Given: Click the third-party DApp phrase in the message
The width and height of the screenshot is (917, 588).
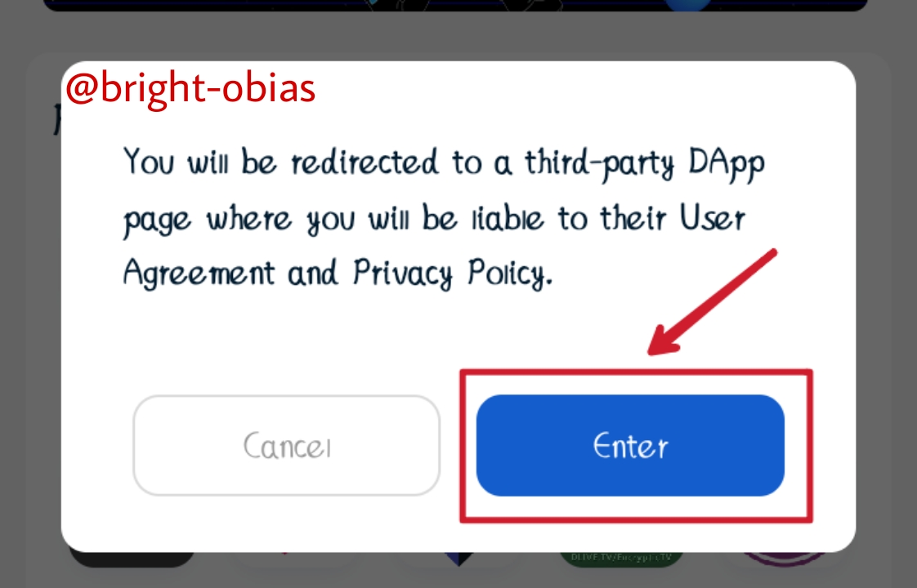Looking at the screenshot, I should [644, 163].
